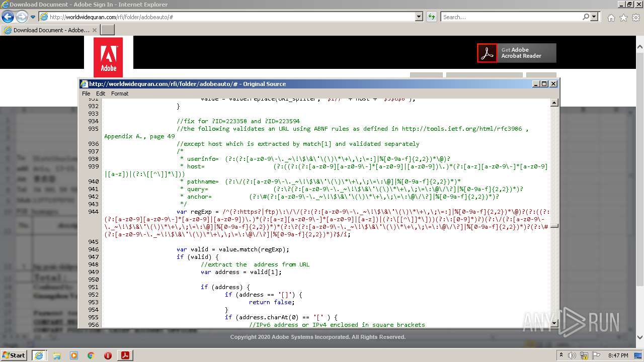Click the IE page scroll-down arrow
Viewport: 644px width, 362px height.
pos(639,338)
